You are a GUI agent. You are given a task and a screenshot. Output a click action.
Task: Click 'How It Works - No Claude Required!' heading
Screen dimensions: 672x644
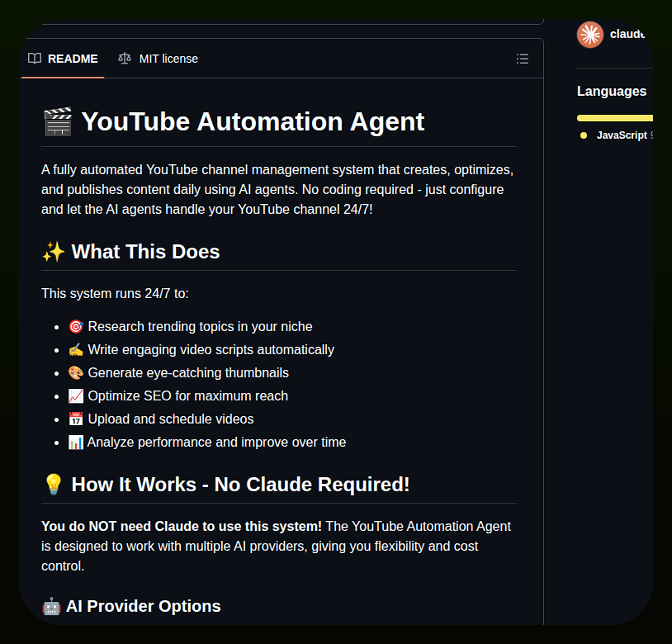tap(240, 485)
